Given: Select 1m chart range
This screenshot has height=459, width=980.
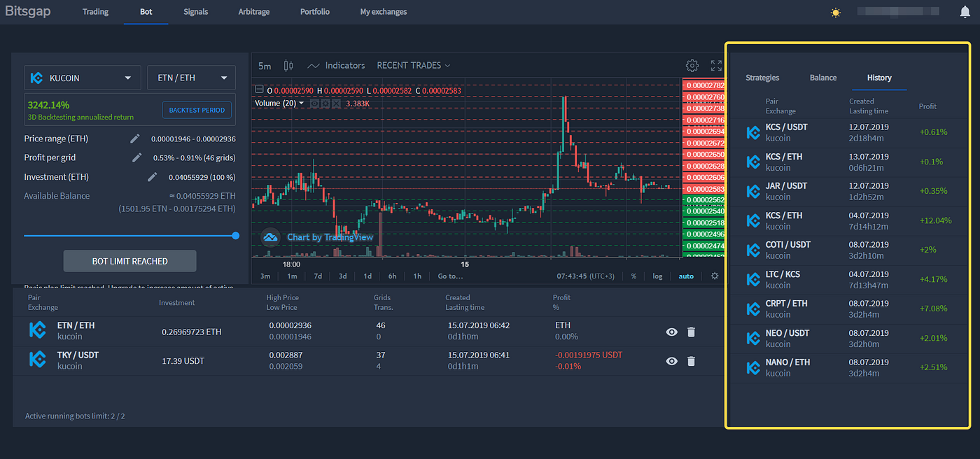Looking at the screenshot, I should 292,276.
